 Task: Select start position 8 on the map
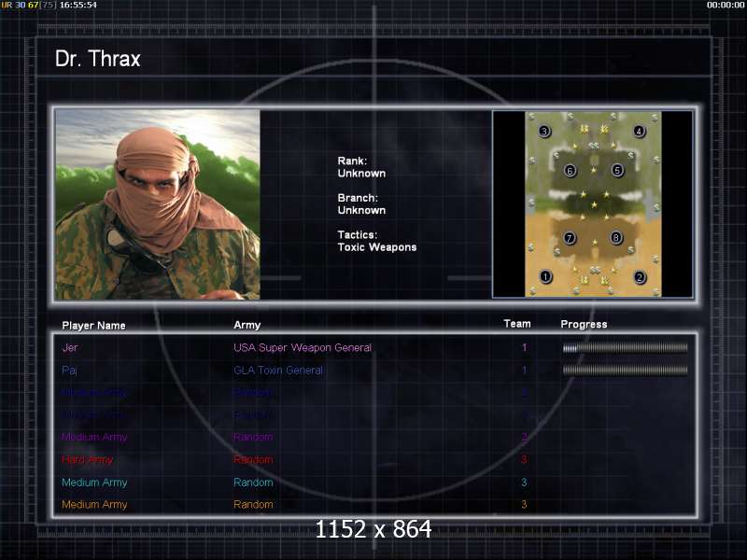[616, 238]
